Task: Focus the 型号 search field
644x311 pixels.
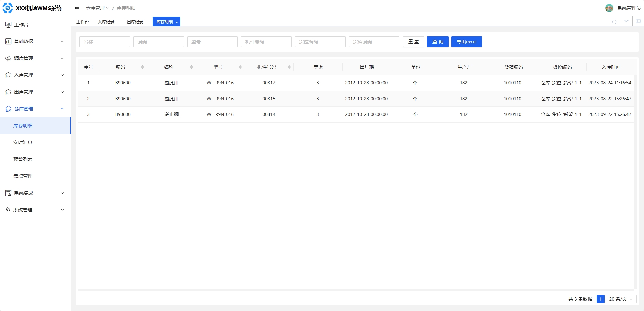Action: [213, 42]
